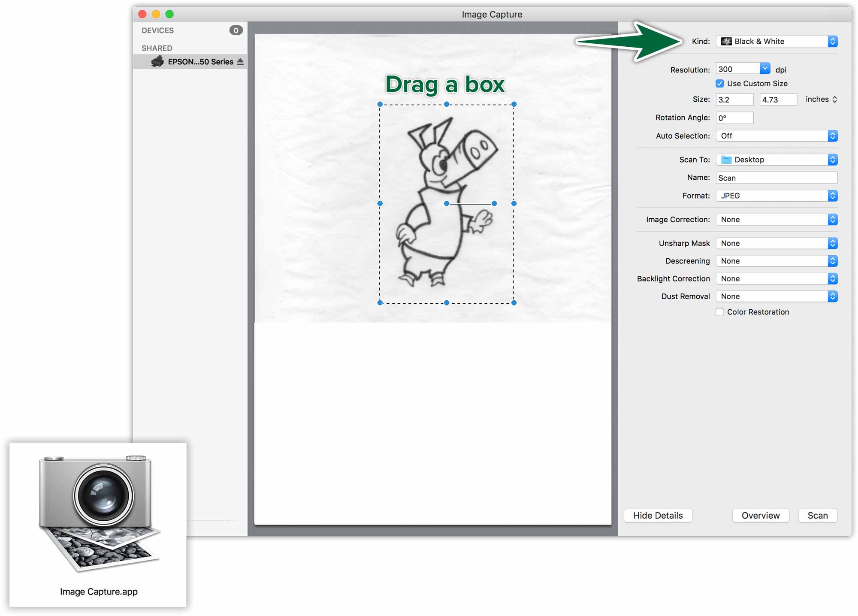Click the eject icon beside EPSON scanner
858x616 pixels.
[x=240, y=62]
